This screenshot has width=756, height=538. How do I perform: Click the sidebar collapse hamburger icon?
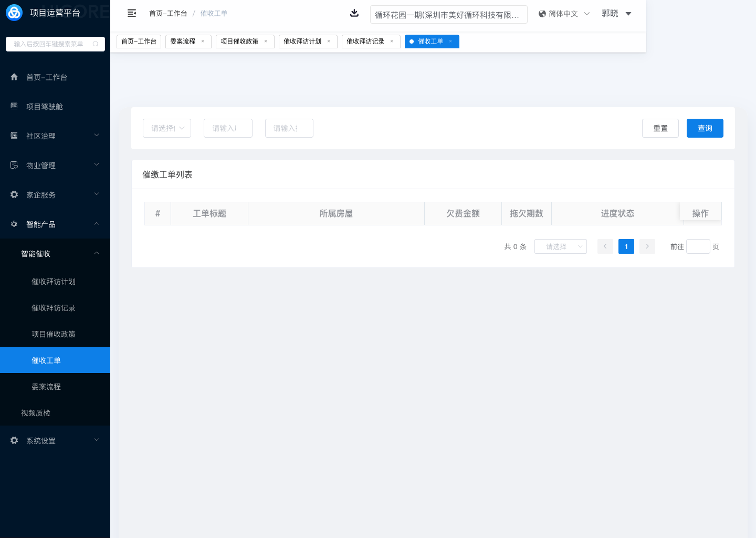pyautogui.click(x=132, y=13)
